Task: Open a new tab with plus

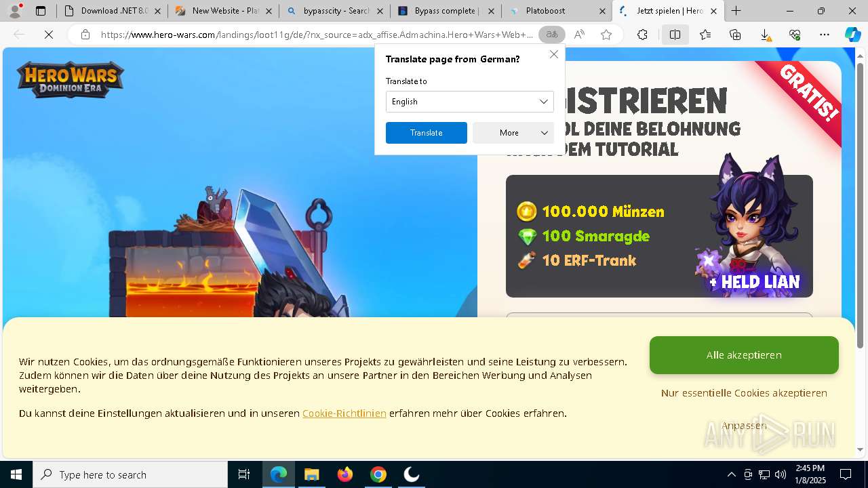Action: (736, 11)
